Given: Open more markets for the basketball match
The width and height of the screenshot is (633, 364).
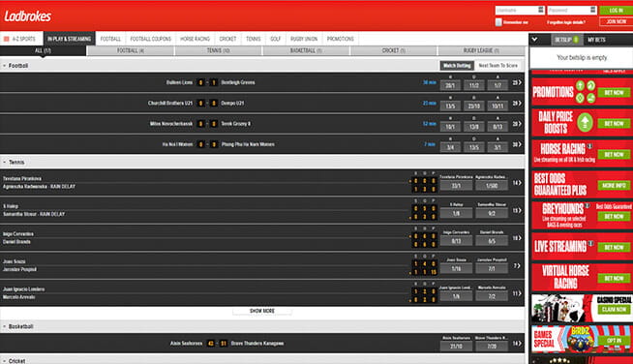Looking at the screenshot, I should pyautogui.click(x=517, y=344).
